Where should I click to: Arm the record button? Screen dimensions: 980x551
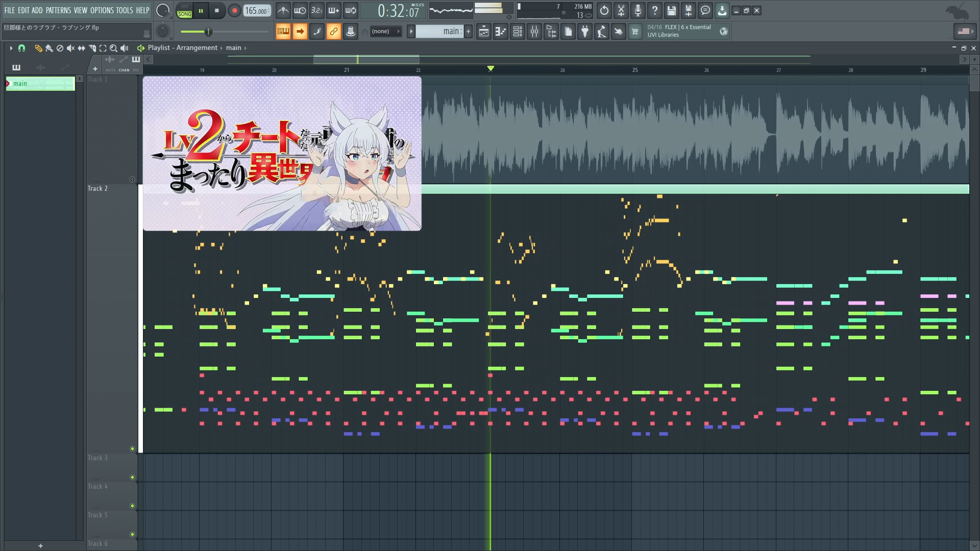234,11
